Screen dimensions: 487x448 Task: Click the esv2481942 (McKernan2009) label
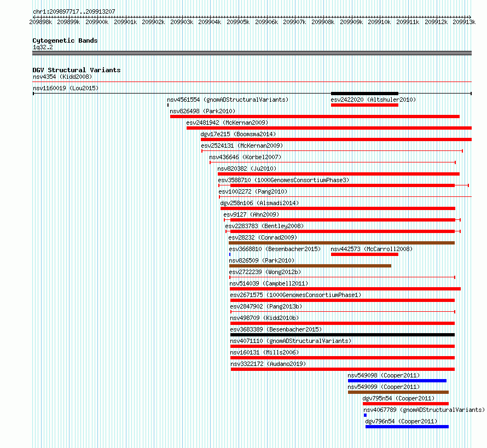(227, 123)
